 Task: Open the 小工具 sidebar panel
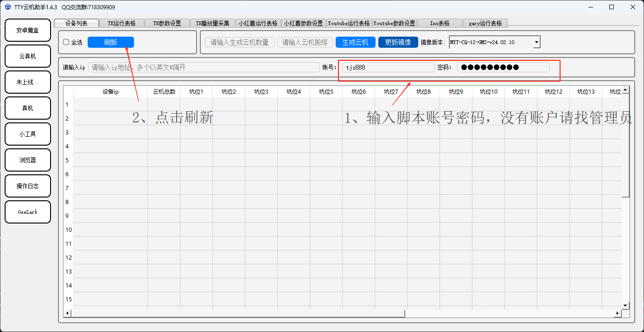pos(28,134)
